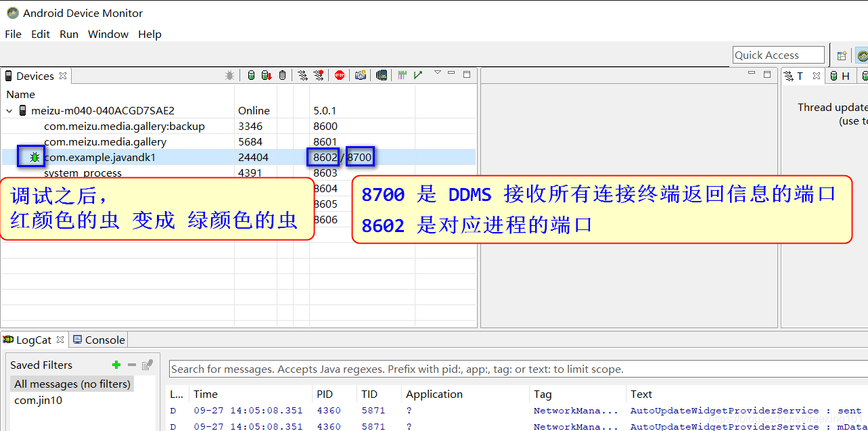868x431 pixels.
Task: Click the PID value 3346
Action: 250,126
